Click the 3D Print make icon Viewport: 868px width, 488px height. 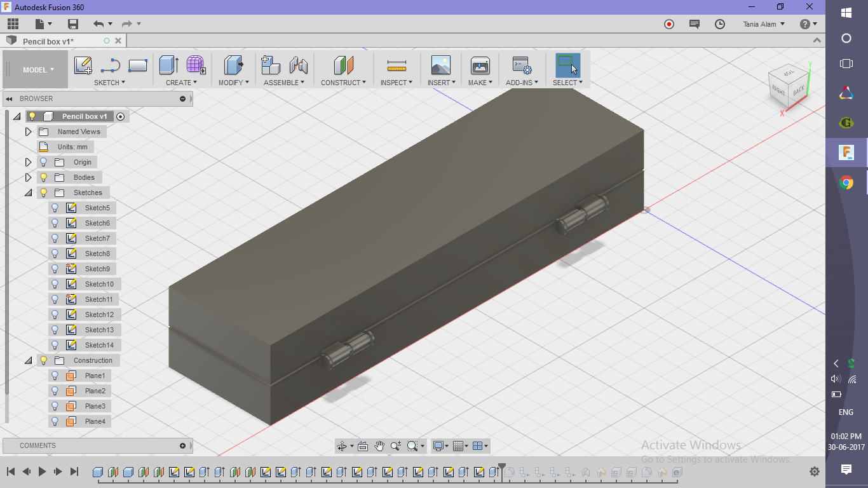coord(480,65)
